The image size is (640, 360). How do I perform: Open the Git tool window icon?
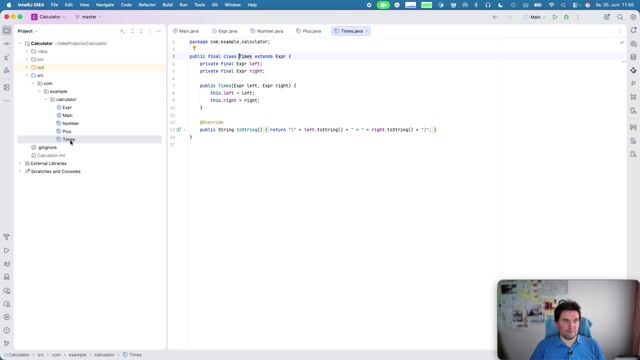(x=7, y=344)
